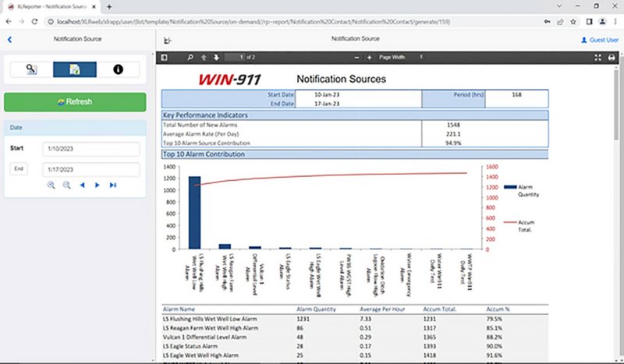Share this page from the address bar
This screenshot has width=624, height=364.
tap(560, 22)
